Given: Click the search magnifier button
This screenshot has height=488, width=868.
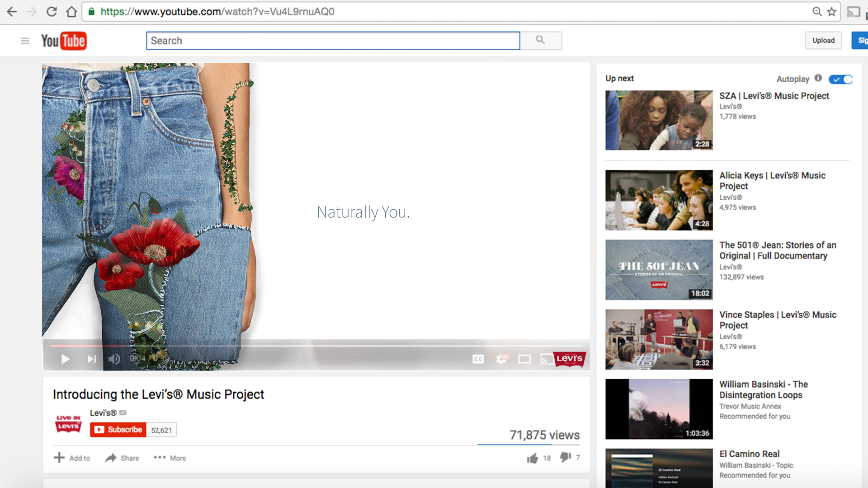Looking at the screenshot, I should coord(541,41).
